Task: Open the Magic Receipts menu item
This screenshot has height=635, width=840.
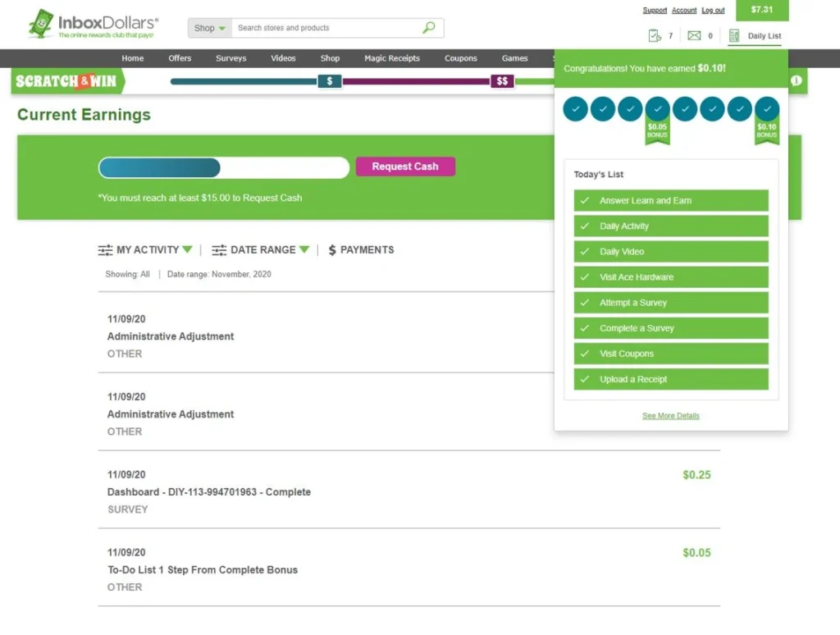Action: point(392,58)
